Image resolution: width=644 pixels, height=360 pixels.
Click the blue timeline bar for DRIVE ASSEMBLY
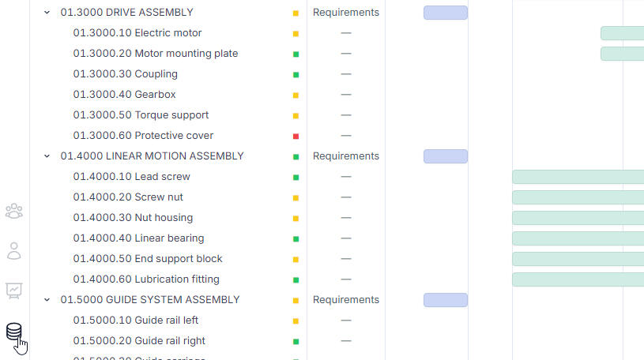(x=445, y=13)
